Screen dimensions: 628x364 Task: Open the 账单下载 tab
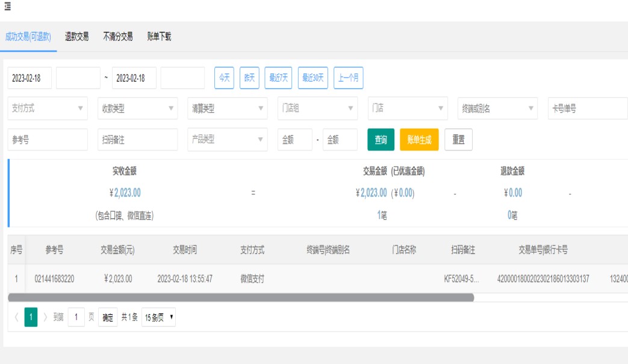160,37
